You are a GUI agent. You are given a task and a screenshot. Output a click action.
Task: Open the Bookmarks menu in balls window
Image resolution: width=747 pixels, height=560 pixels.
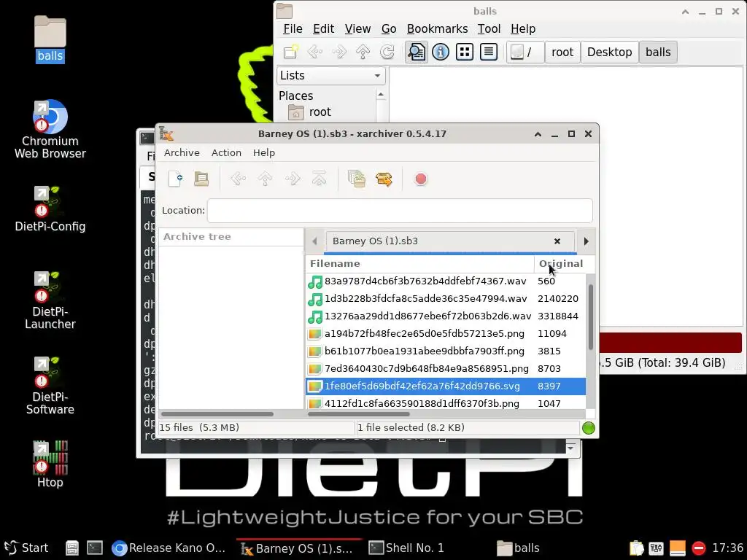coord(437,29)
